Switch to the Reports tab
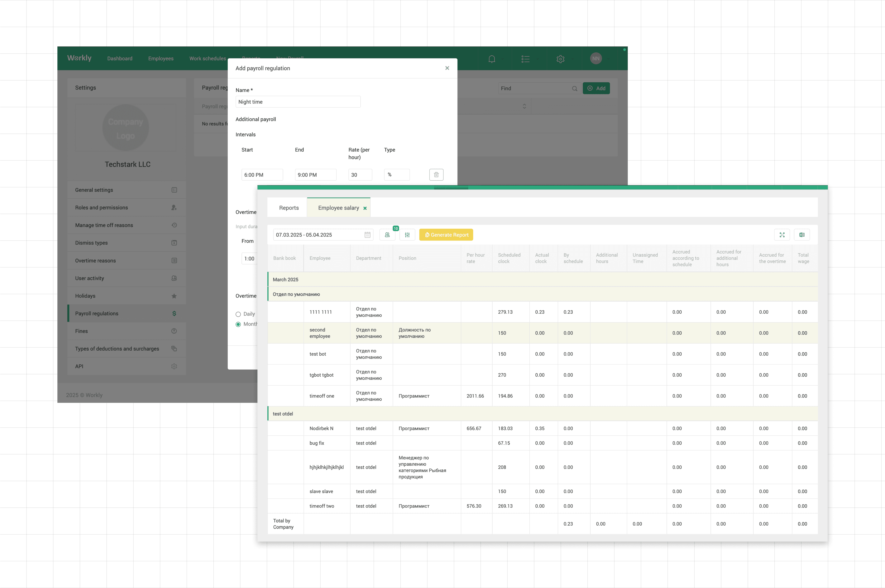 point(288,208)
